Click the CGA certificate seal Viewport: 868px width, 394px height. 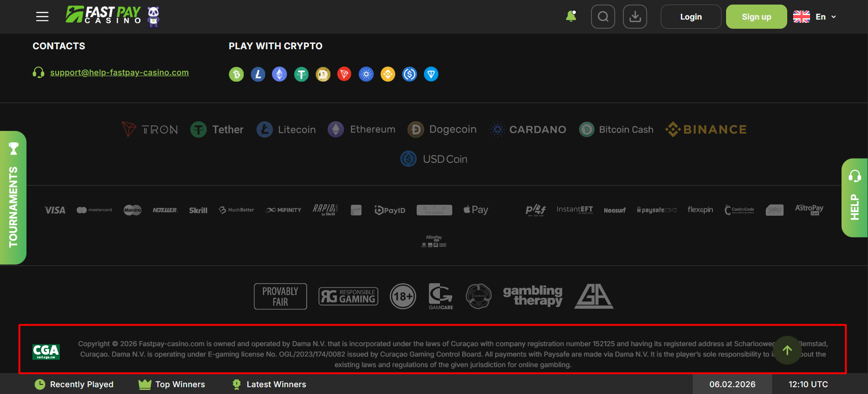pos(46,352)
